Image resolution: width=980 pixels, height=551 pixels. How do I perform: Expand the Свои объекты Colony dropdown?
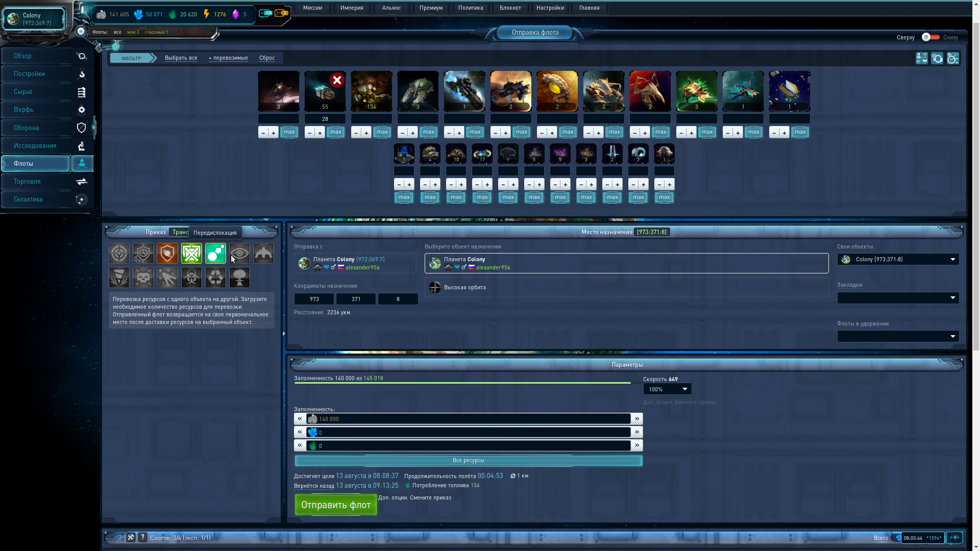[898, 260]
